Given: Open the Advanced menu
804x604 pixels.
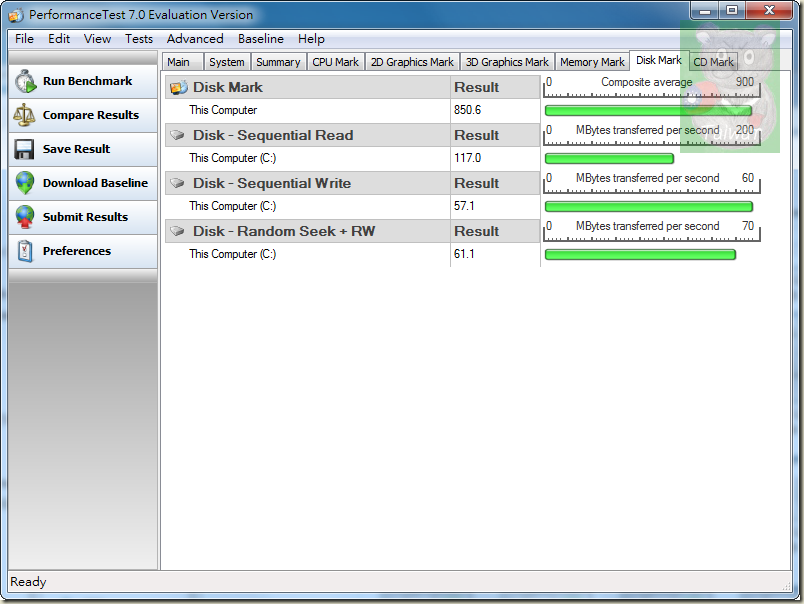Looking at the screenshot, I should pyautogui.click(x=195, y=39).
